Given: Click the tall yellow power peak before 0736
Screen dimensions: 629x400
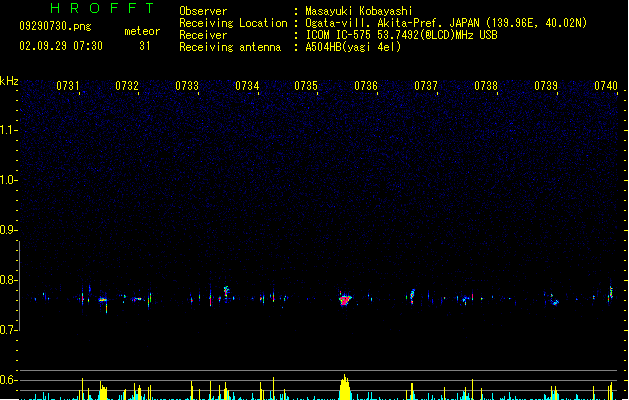Looking at the screenshot, I should (345, 387).
